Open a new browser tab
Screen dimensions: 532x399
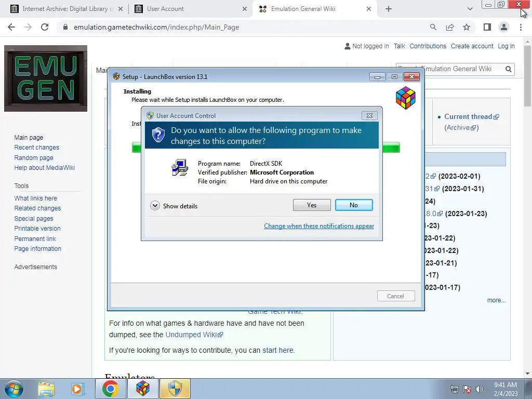point(389,9)
